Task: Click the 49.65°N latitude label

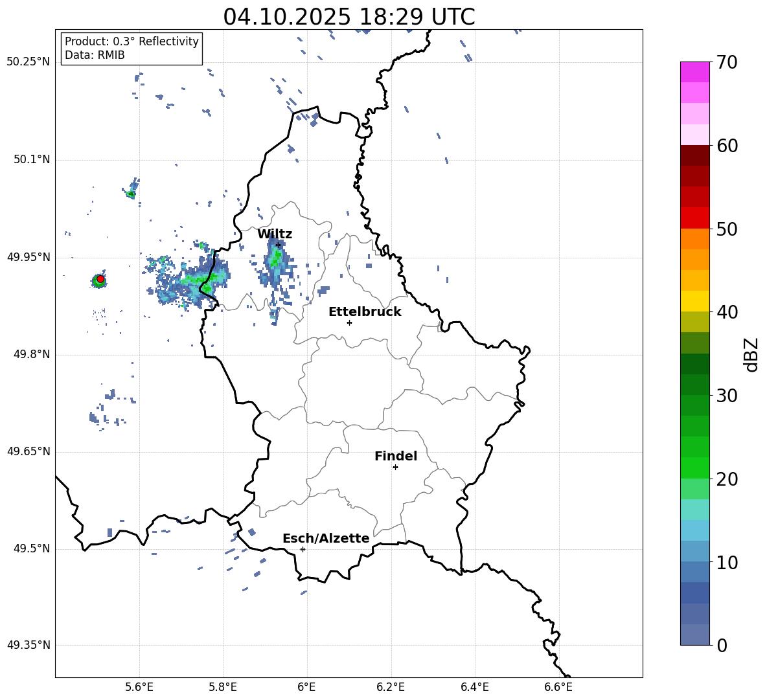Action: (x=29, y=451)
